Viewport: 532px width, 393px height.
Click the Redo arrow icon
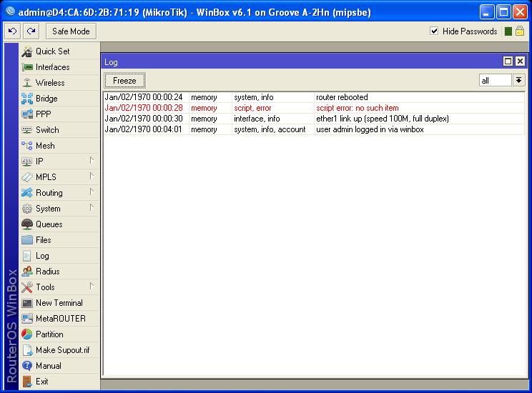31,31
